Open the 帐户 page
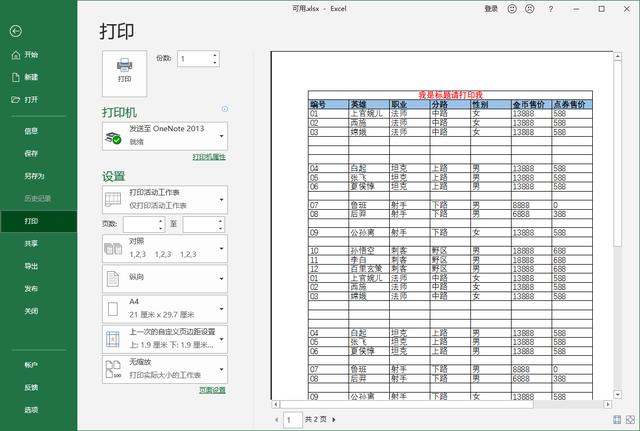 [x=31, y=365]
